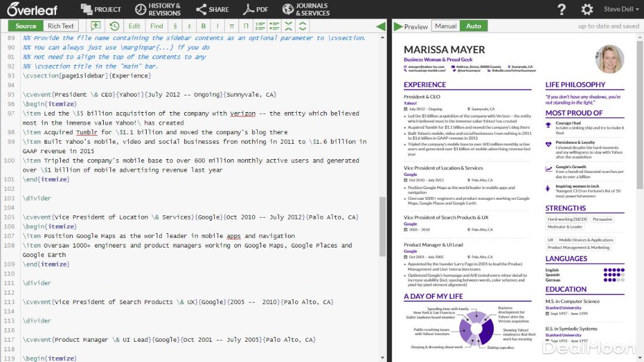Enable Auto preview compile

473,26
